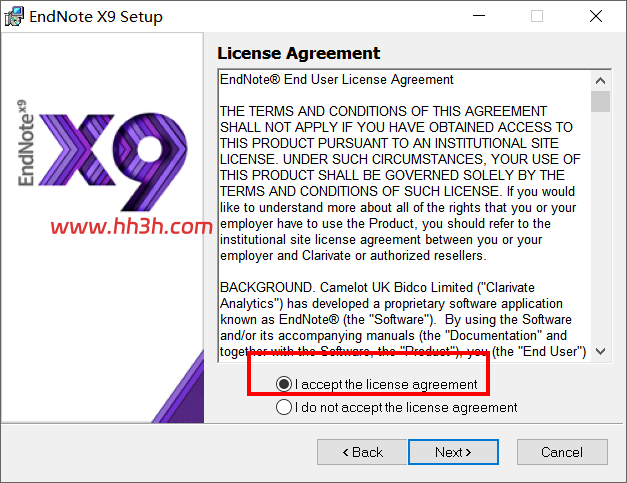The image size is (627, 483).
Task: Click the EndNote X9 purple logo graphic
Action: click(113, 161)
